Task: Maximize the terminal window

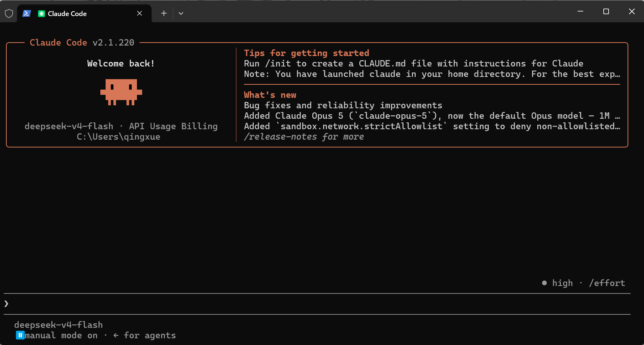Action: coord(606,12)
